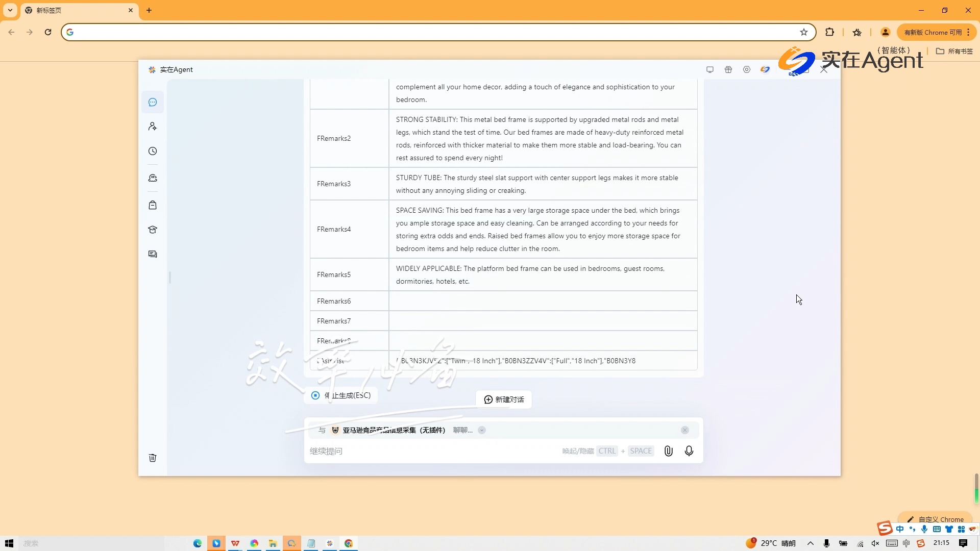The image size is (980, 551).
Task: Open the agent persona sidebar icon
Action: click(x=153, y=127)
